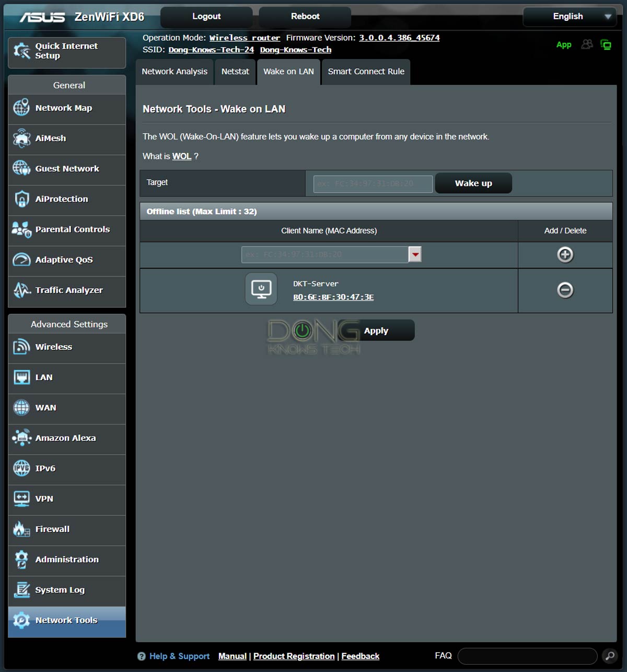Click the users icon beside App
The width and height of the screenshot is (627, 672).
pyautogui.click(x=587, y=44)
